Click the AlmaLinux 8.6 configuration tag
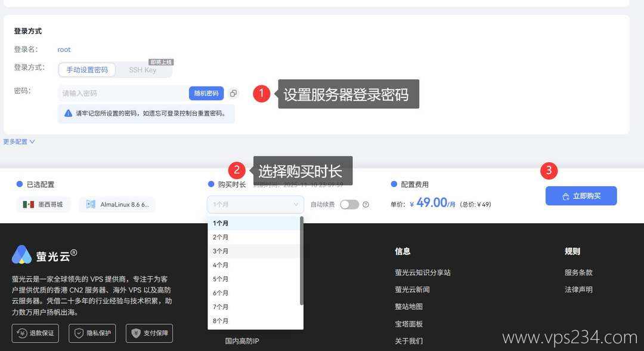 click(117, 205)
